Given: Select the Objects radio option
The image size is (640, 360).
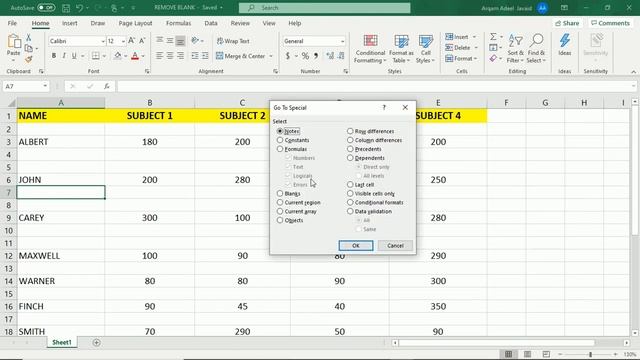Looking at the screenshot, I should (x=280, y=220).
